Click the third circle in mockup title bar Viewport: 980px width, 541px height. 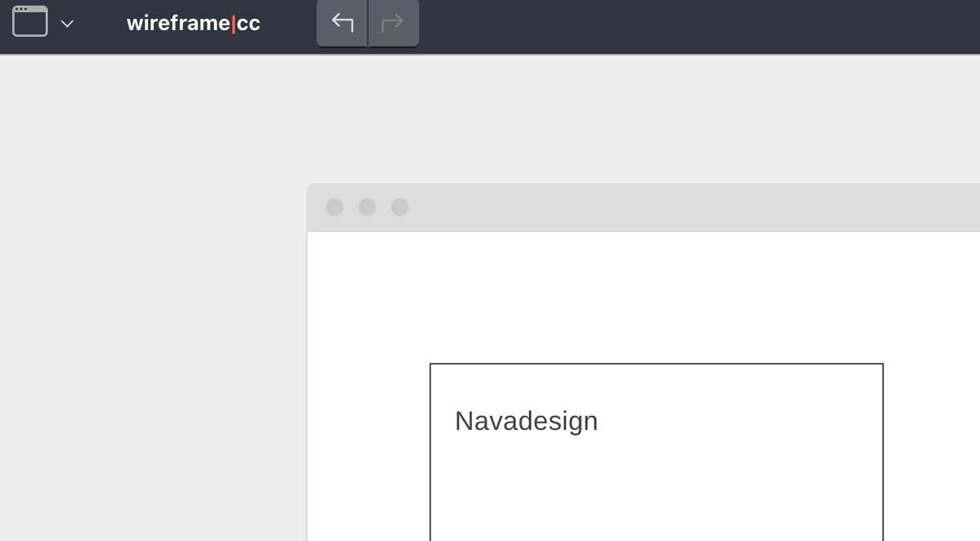[399, 207]
